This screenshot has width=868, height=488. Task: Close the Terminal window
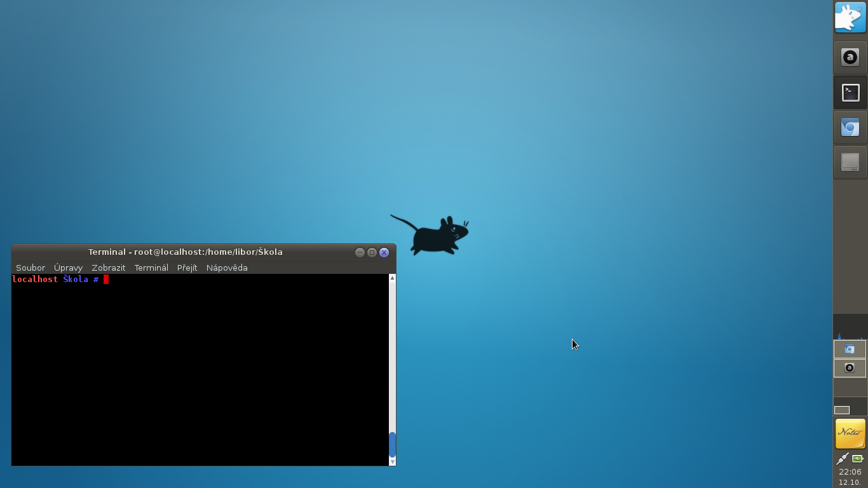tap(384, 252)
